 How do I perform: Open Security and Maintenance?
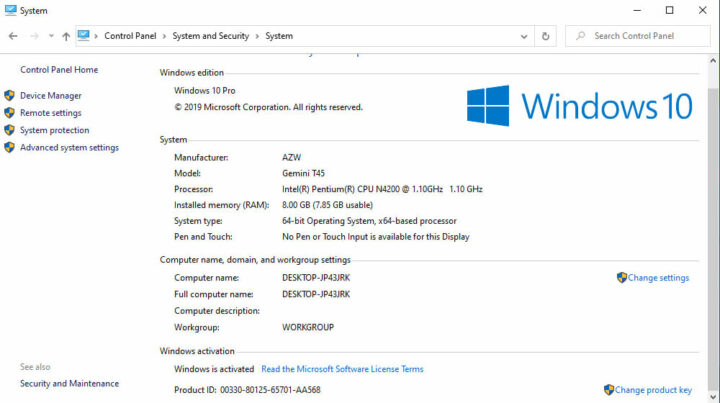click(x=69, y=383)
